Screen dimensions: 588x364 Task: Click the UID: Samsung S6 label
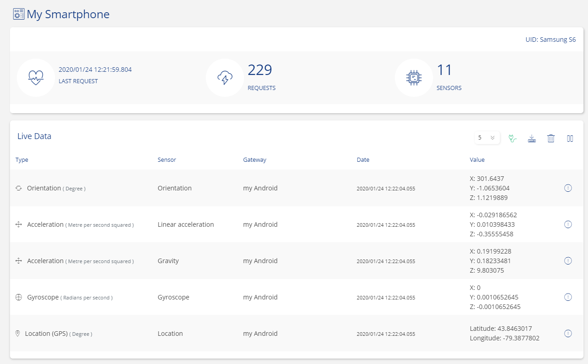click(x=551, y=40)
